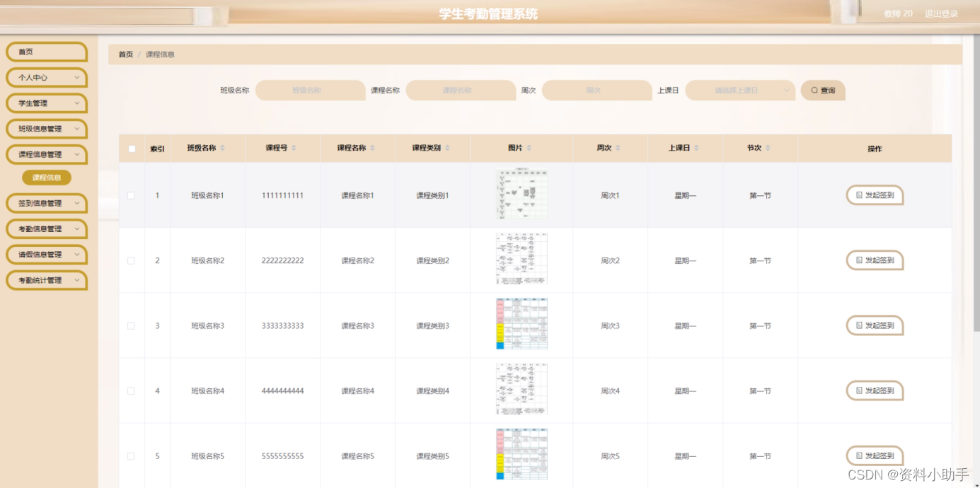This screenshot has height=488, width=980.
Task: Sort table by 课程类别 column arrows
Action: tap(448, 148)
